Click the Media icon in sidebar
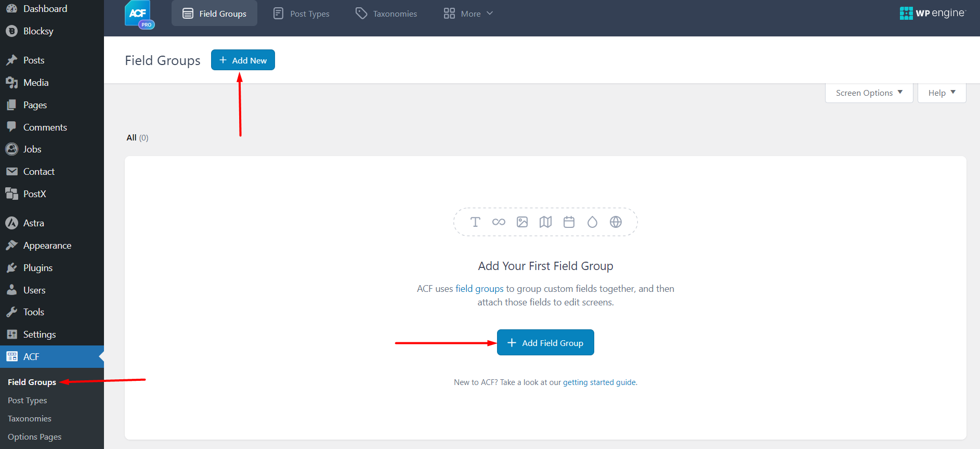 coord(11,83)
